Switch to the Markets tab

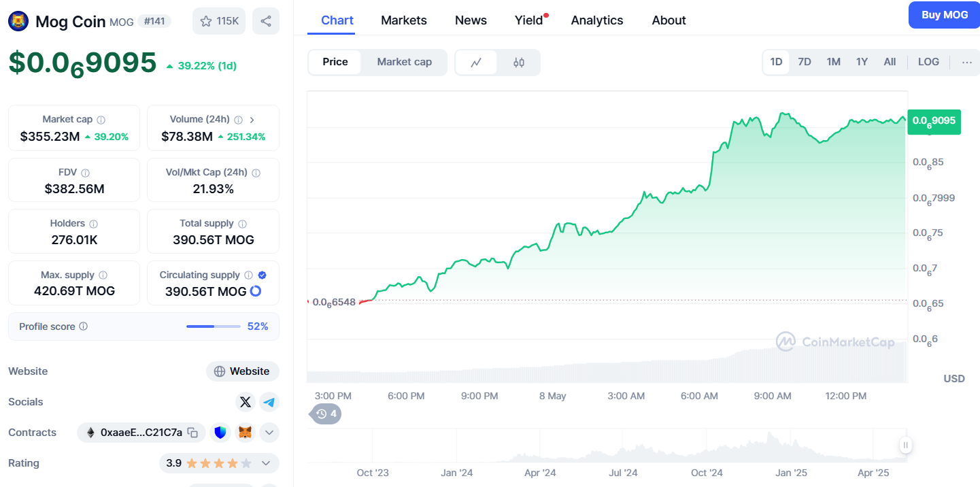(404, 20)
